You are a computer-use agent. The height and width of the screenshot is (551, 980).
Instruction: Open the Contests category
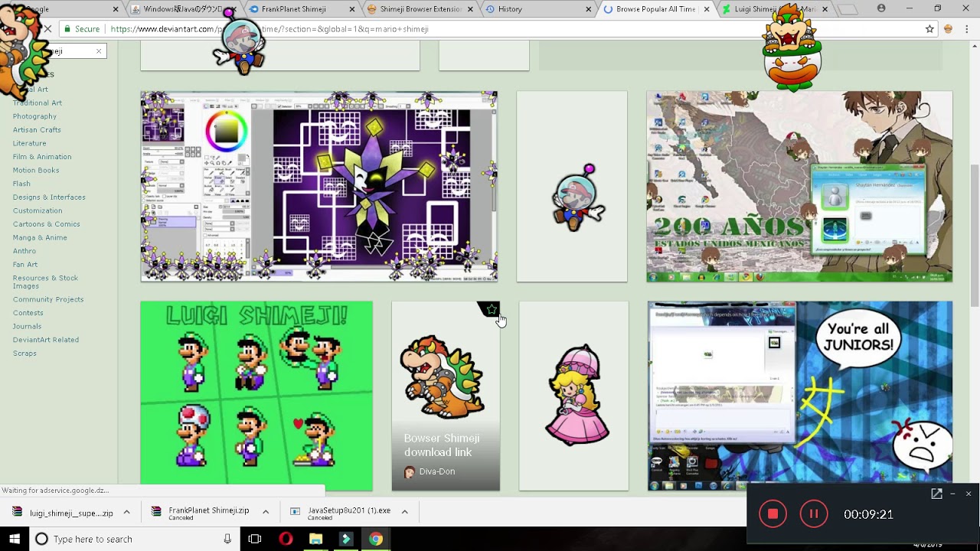(x=28, y=313)
